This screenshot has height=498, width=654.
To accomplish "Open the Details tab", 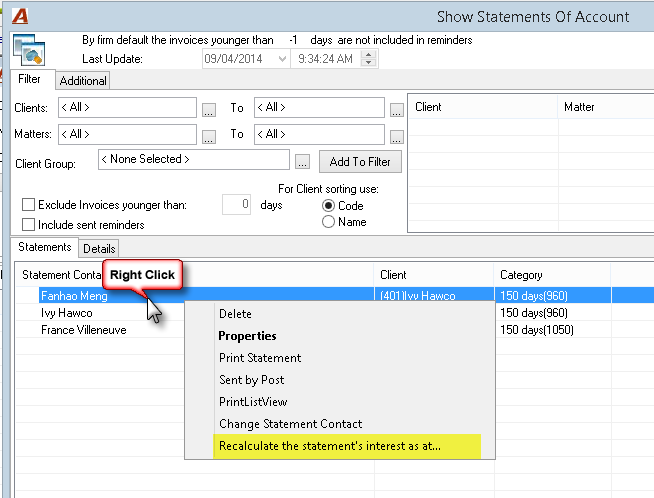I will (x=99, y=249).
